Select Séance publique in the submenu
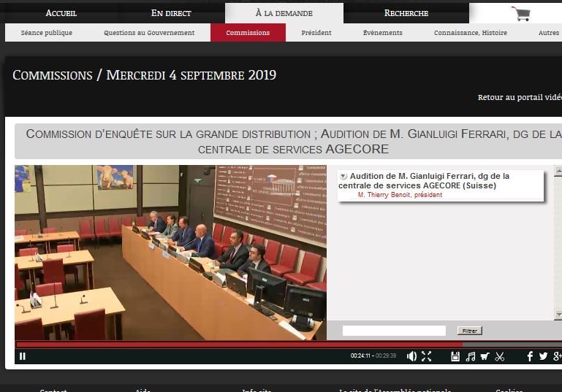This screenshot has height=392, width=562. pos(47,33)
